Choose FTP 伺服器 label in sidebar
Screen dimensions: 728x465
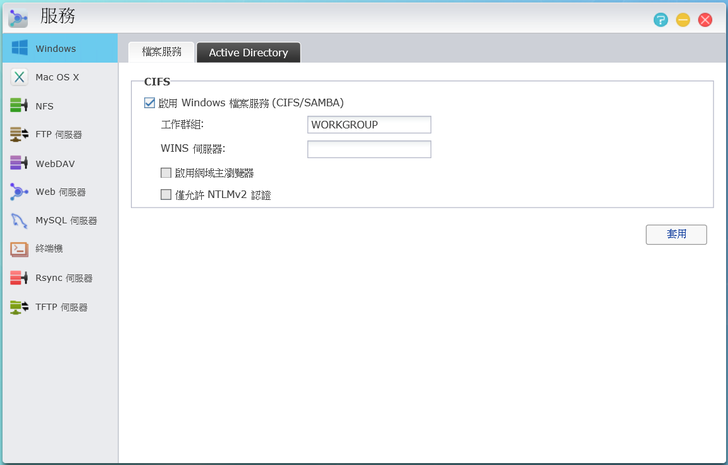pos(58,135)
